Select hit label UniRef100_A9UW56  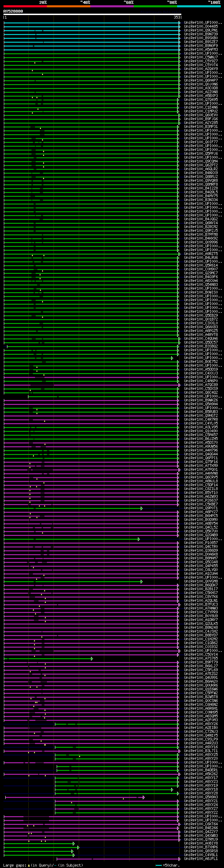pos(201,447)
